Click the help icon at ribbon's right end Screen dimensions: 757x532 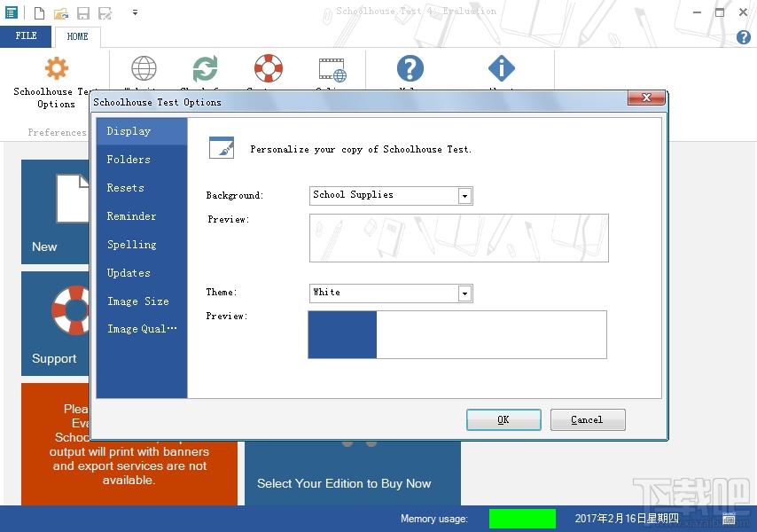pos(744,37)
